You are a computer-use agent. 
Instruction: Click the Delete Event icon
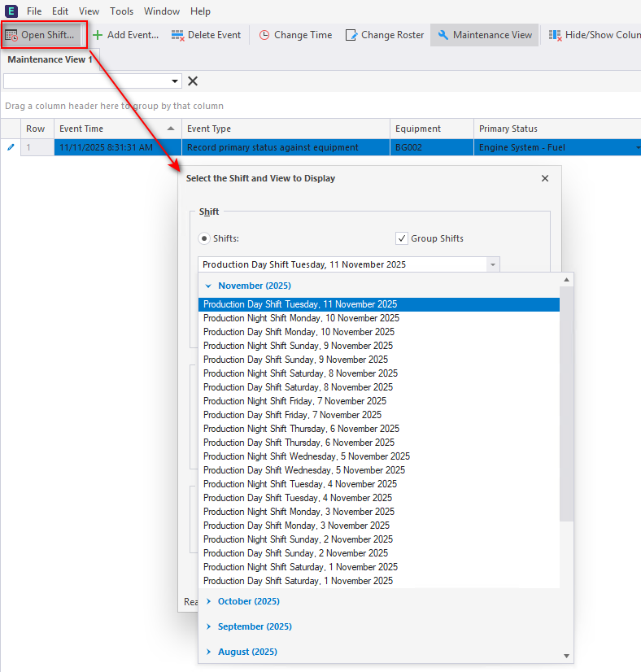pyautogui.click(x=177, y=35)
